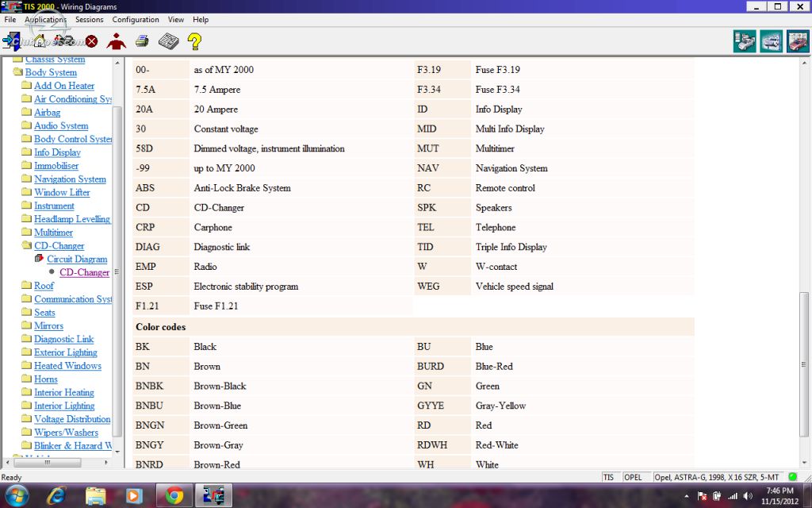Image resolution: width=812 pixels, height=508 pixels.
Task: Open the Add On Heater link
Action: (x=64, y=86)
